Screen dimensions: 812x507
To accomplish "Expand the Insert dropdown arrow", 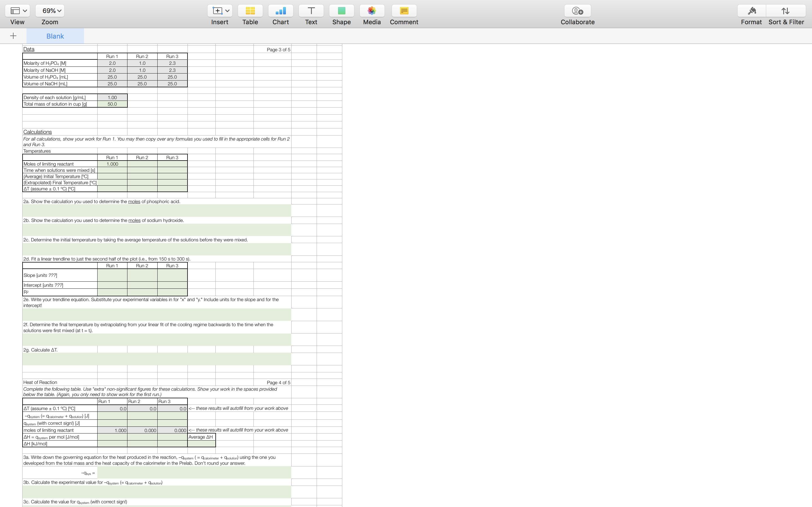I will coord(227,11).
